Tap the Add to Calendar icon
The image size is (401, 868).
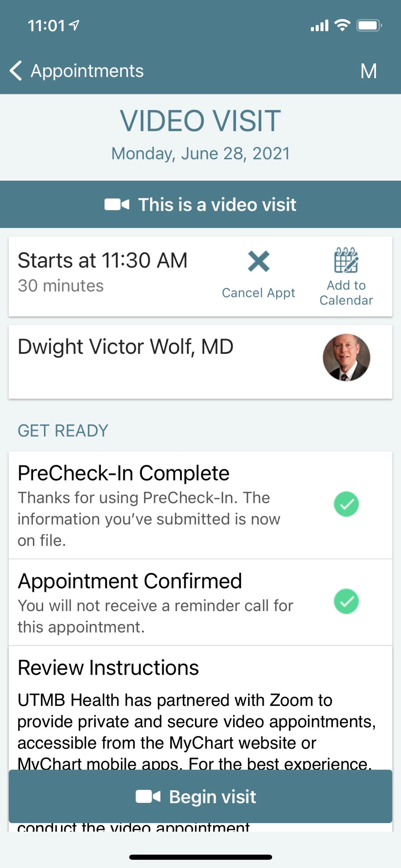tap(346, 260)
